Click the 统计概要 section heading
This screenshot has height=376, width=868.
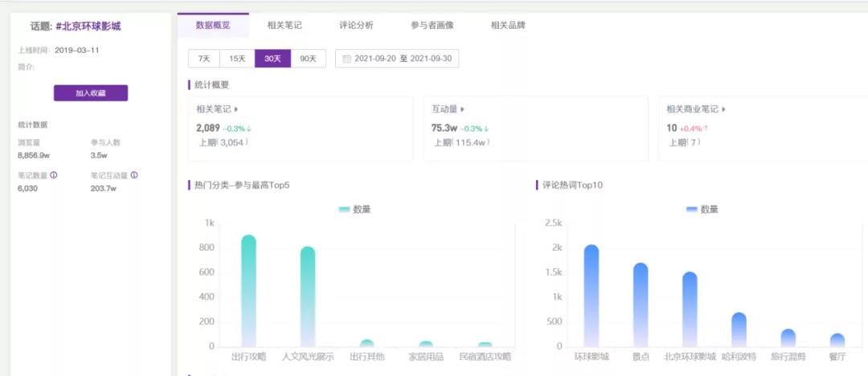211,85
